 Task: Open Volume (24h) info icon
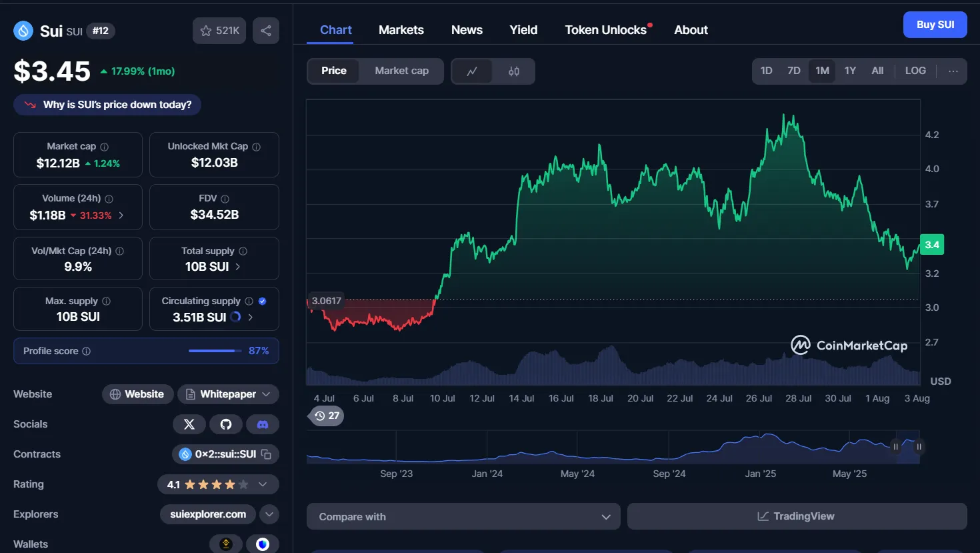pyautogui.click(x=109, y=199)
